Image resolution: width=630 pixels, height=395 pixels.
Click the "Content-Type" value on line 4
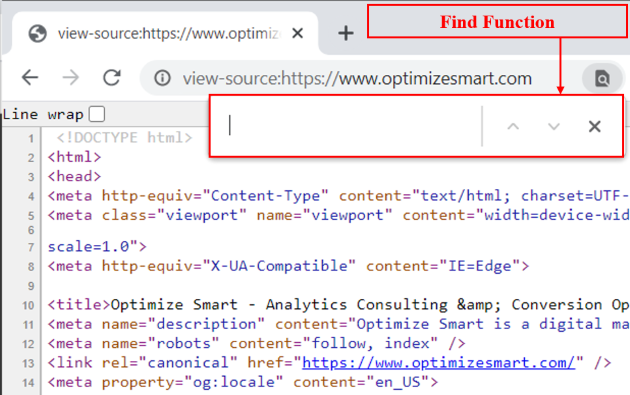pyautogui.click(x=265, y=196)
